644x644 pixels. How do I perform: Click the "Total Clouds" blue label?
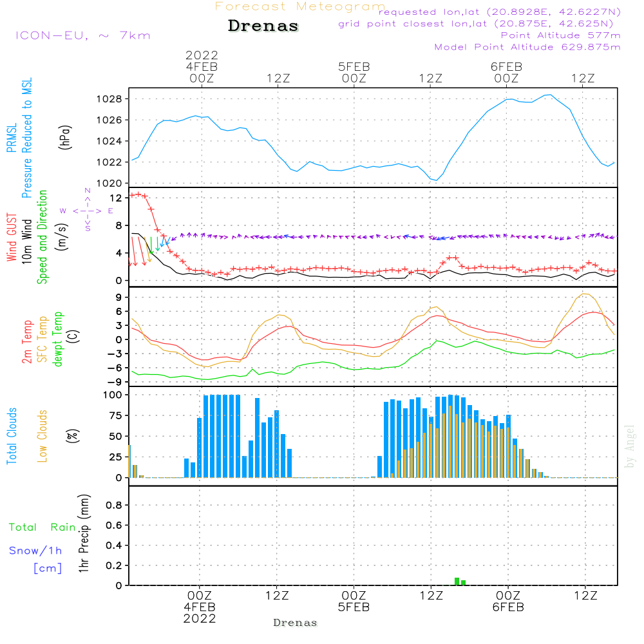pyautogui.click(x=12, y=436)
